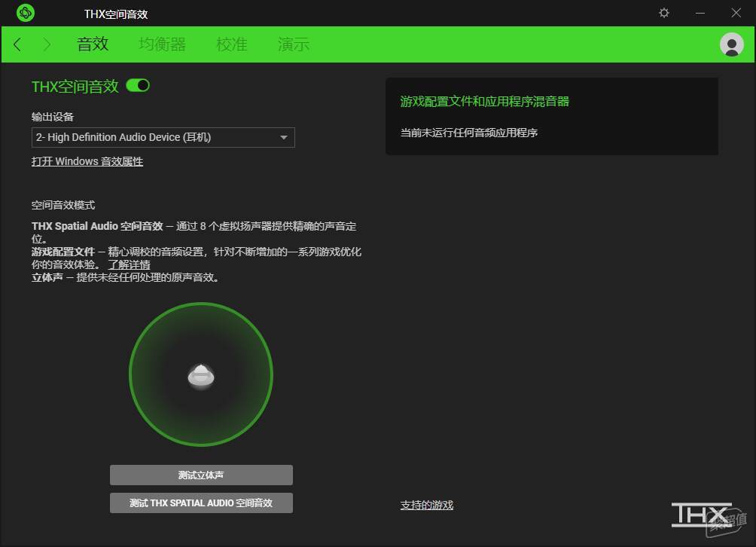Go back with the left arrow
Screen dimensions: 756x547
(17, 45)
